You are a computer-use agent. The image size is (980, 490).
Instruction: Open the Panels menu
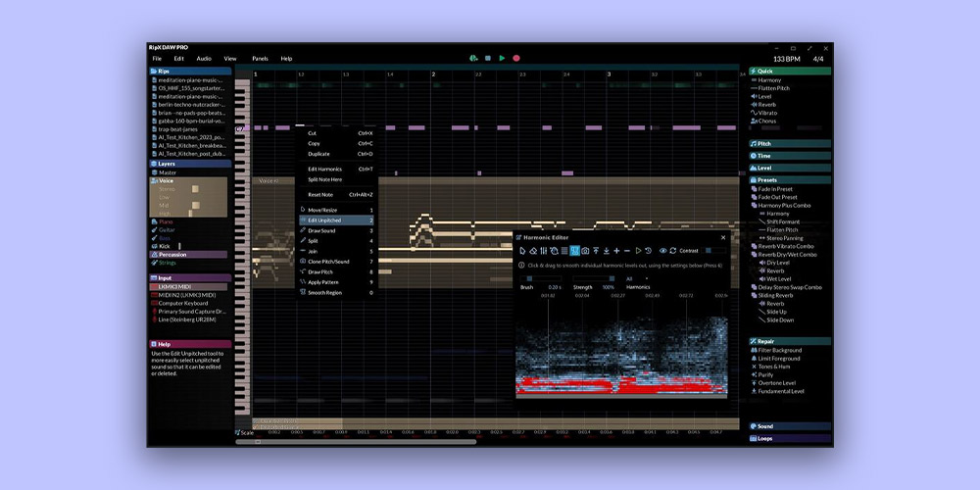pos(260,59)
